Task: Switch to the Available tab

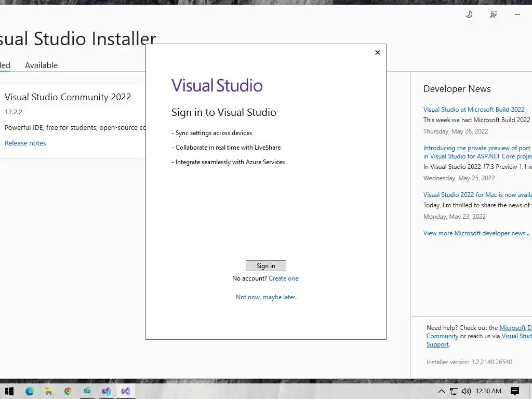Action: point(41,65)
